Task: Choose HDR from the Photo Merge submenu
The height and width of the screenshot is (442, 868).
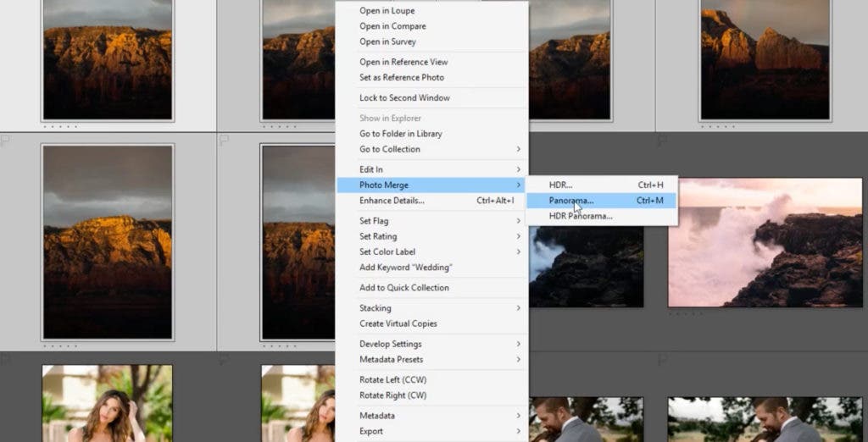Action: click(560, 185)
